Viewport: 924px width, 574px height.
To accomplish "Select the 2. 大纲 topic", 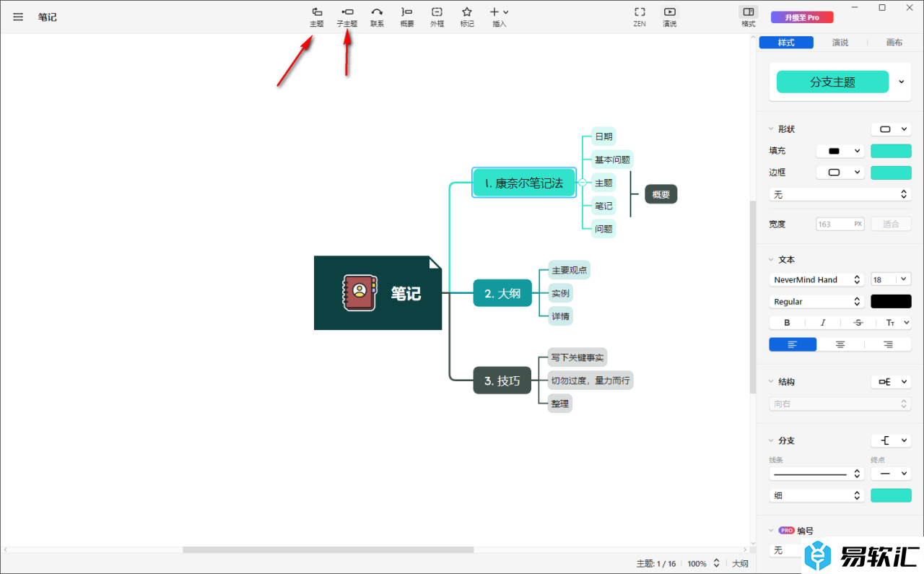I will pyautogui.click(x=502, y=293).
